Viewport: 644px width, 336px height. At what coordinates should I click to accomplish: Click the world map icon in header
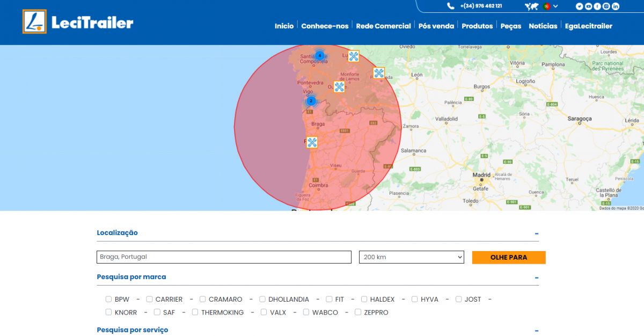pos(531,6)
